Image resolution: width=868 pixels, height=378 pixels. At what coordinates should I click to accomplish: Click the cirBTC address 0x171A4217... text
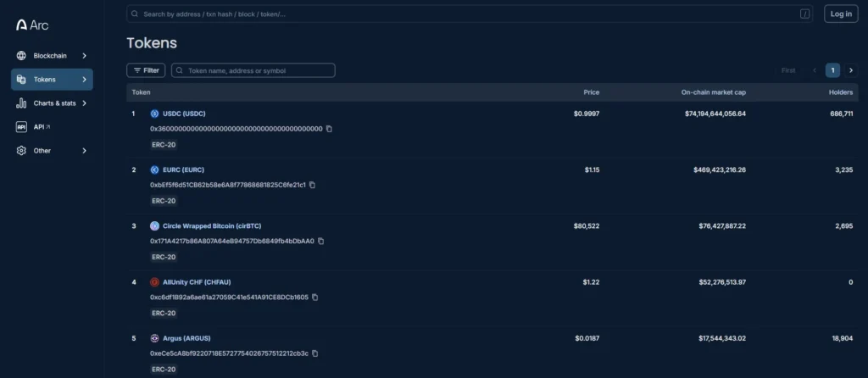point(232,242)
